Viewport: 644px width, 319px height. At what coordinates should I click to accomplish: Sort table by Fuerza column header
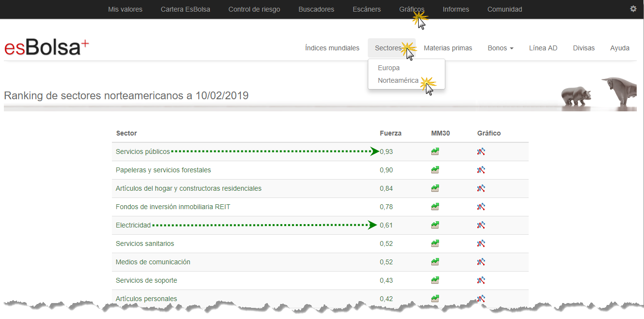(390, 133)
